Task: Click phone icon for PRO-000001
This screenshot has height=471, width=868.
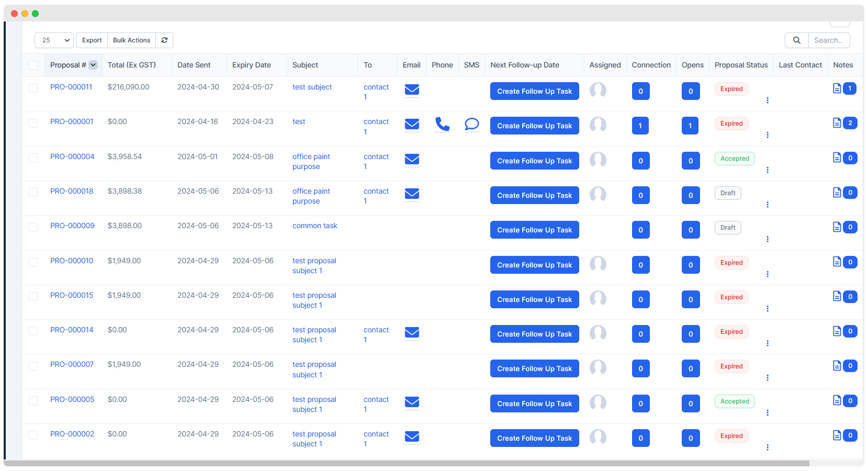Action: coord(442,124)
